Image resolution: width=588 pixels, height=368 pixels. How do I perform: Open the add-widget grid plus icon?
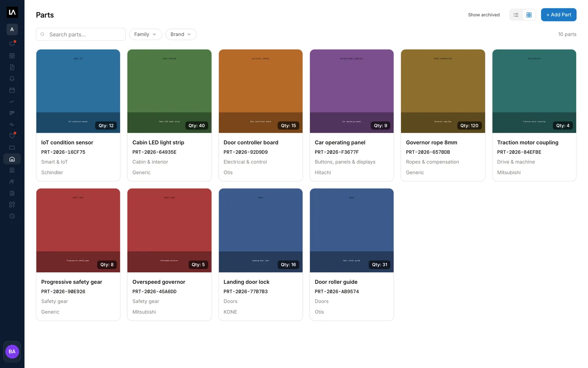click(12, 205)
